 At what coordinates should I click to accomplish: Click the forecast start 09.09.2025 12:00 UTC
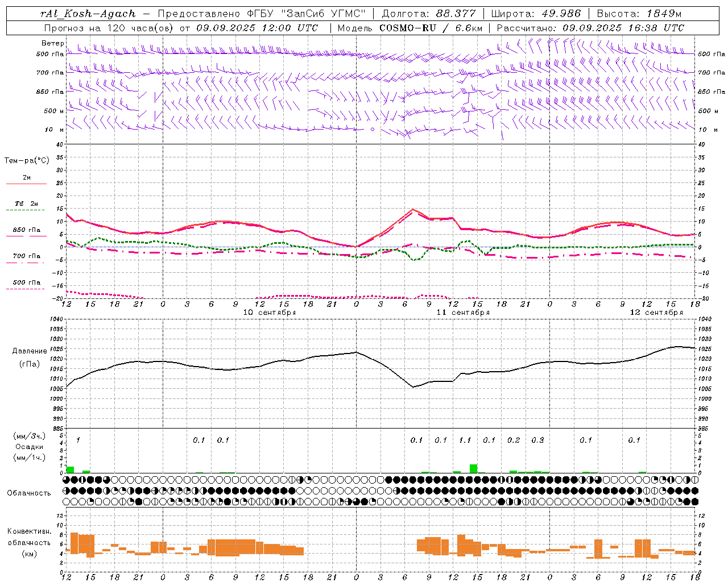coord(257,28)
